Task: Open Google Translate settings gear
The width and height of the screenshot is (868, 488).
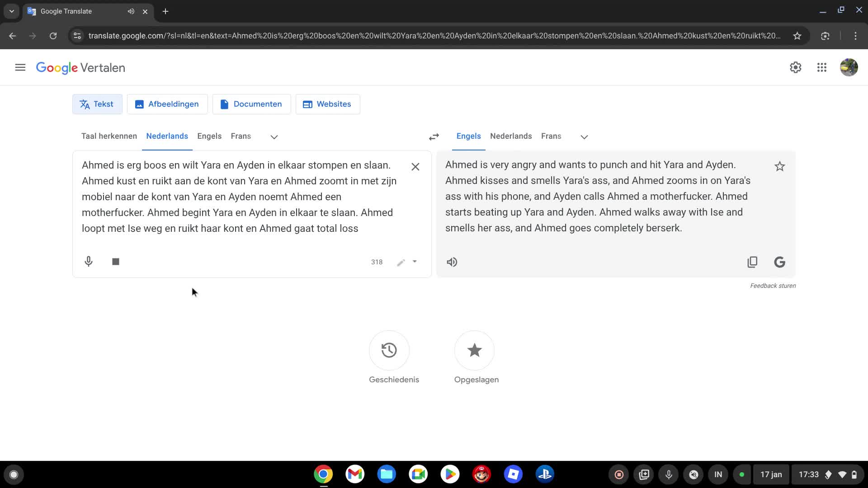Action: pyautogui.click(x=796, y=67)
